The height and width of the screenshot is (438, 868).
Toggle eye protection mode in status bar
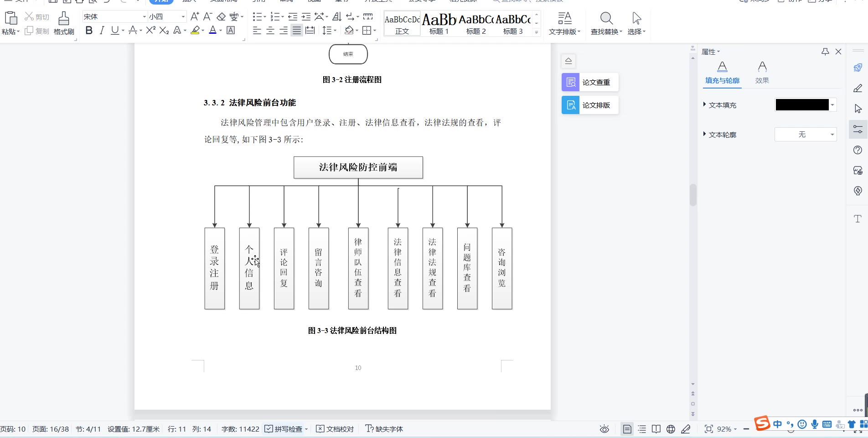pyautogui.click(x=604, y=429)
